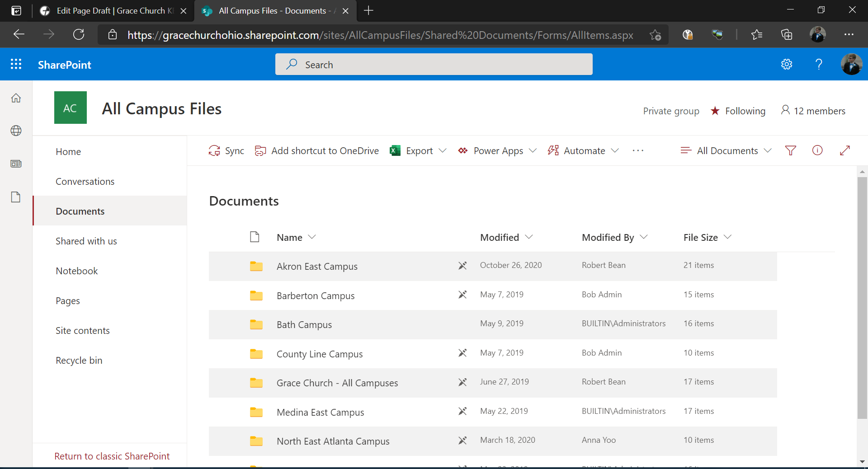Click the vertical scrollbar of document list
Screen dimensions: 868x469
point(862,298)
